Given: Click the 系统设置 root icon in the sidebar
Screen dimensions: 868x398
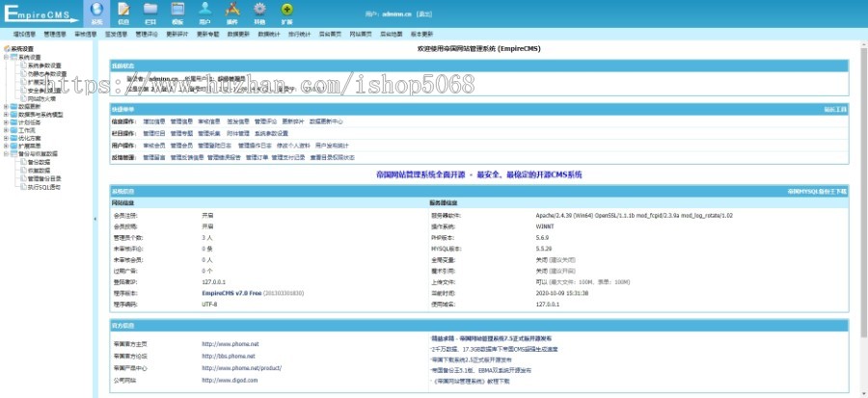Looking at the screenshot, I should click(7, 49).
